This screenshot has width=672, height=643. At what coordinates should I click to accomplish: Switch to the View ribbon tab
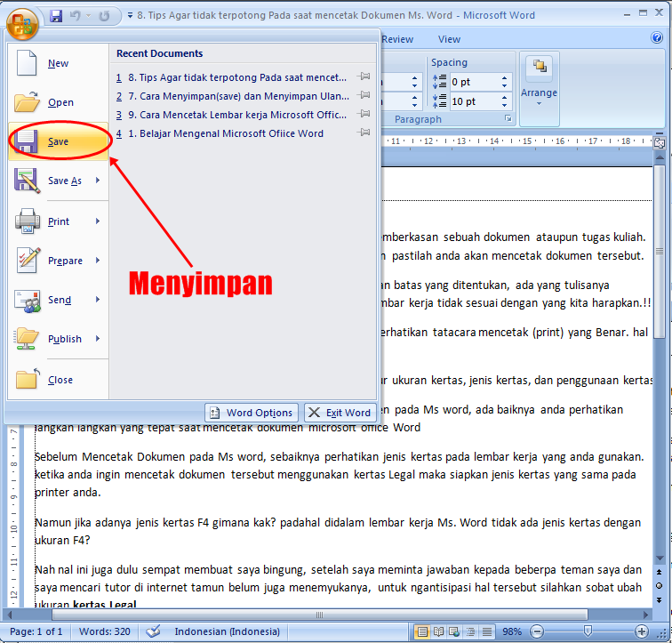pos(449,39)
